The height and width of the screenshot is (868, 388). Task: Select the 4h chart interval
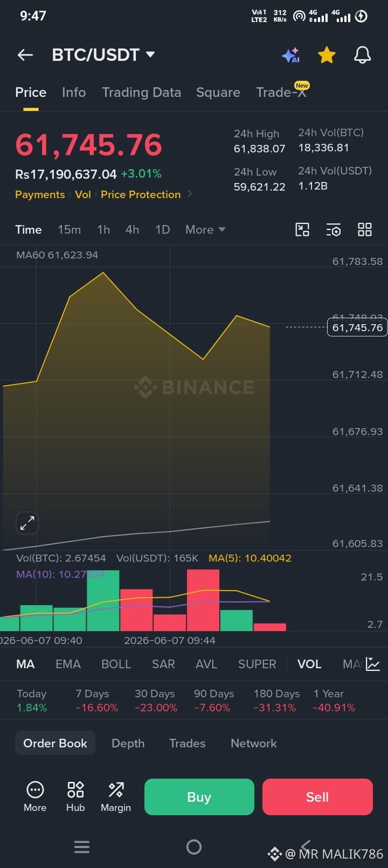133,230
